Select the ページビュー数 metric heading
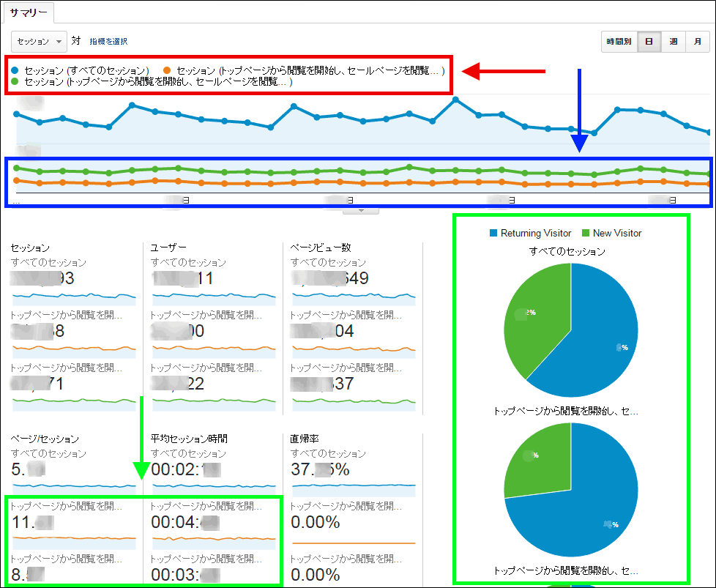This screenshot has width=716, height=588. click(x=321, y=248)
